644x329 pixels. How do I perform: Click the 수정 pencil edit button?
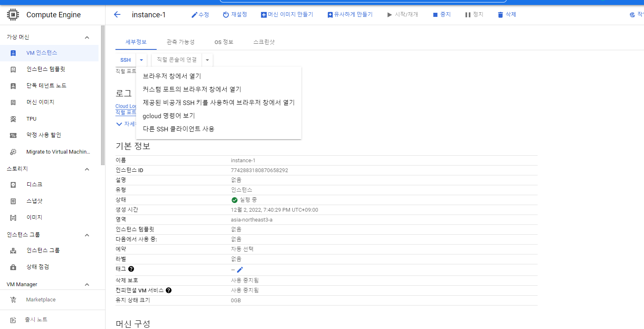click(200, 14)
